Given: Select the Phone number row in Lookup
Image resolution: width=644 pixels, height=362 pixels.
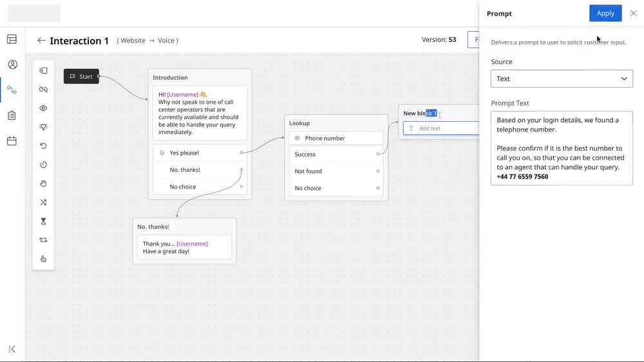Looking at the screenshot, I should 336,138.
